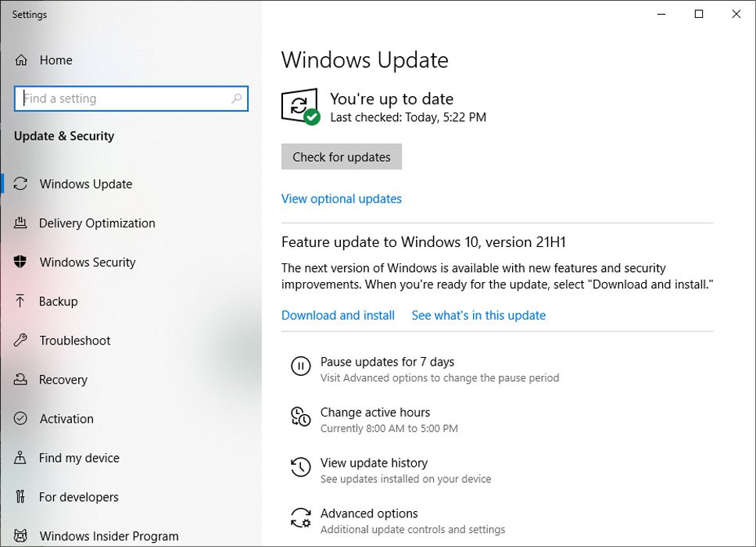
Task: Return to Settings Home
Action: click(x=56, y=60)
